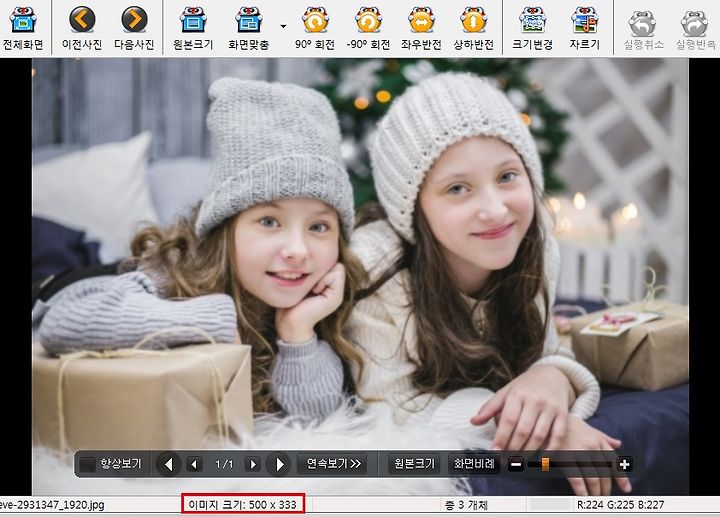Toggle the 항상보기 always-show option
The image size is (720, 517).
(x=111, y=464)
